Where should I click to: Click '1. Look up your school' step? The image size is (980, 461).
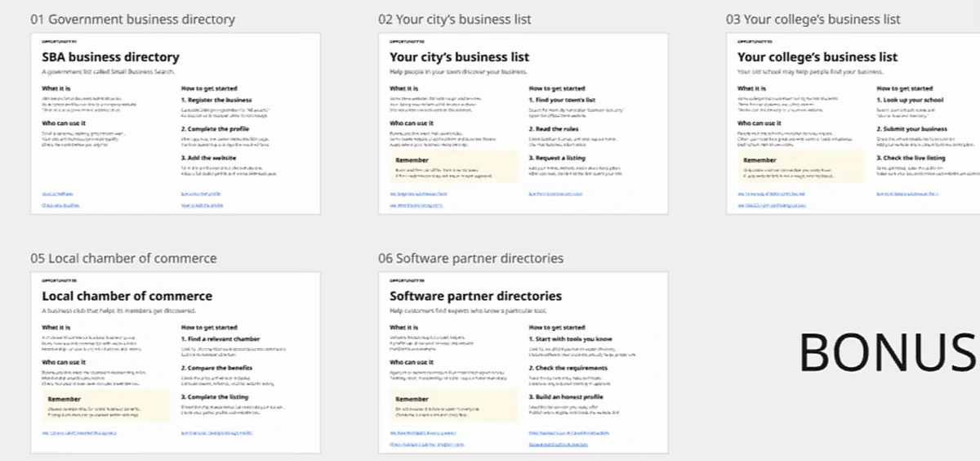(x=910, y=100)
